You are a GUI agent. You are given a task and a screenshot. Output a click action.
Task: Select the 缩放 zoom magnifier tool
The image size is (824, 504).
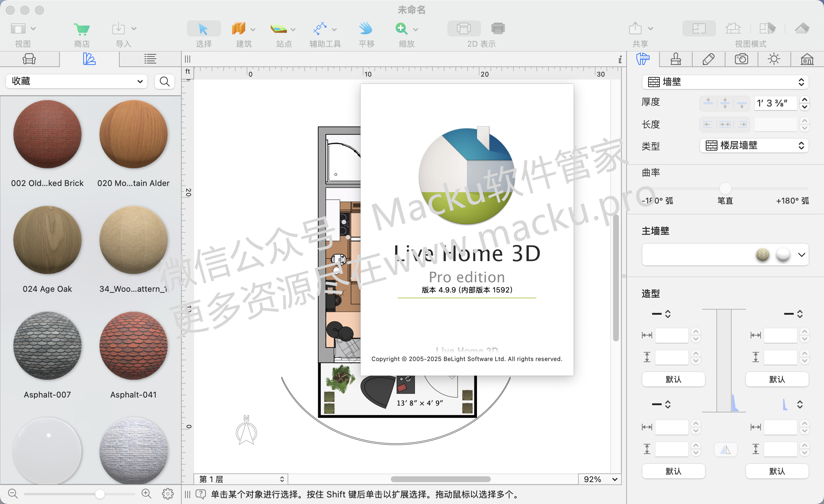click(x=401, y=29)
